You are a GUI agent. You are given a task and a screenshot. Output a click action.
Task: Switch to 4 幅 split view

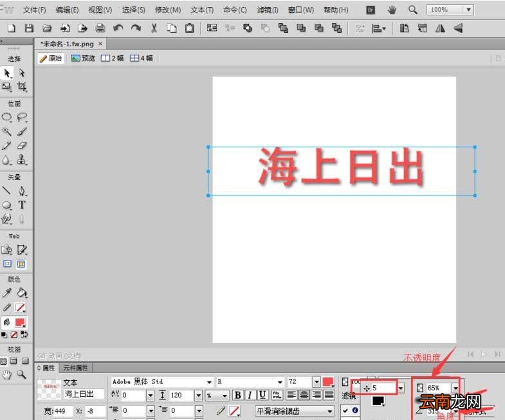coord(141,58)
